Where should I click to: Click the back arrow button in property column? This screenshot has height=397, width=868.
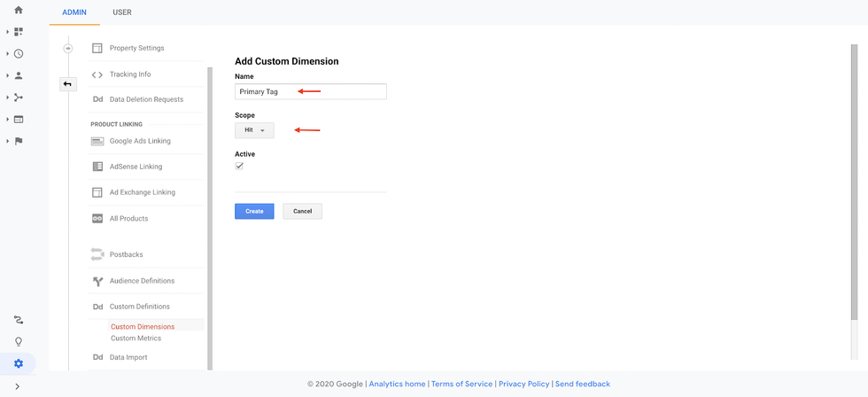pyautogui.click(x=67, y=84)
